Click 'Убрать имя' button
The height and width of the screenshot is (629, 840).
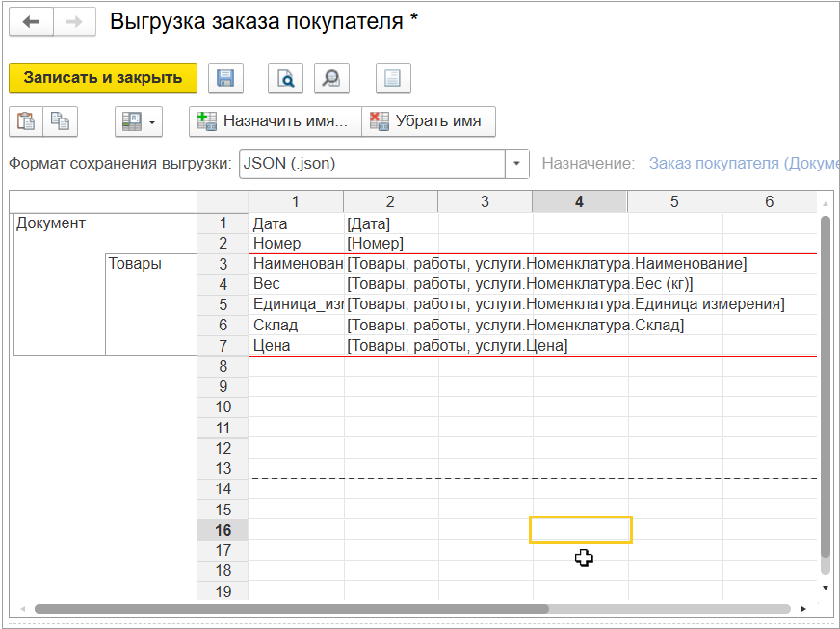click(428, 121)
